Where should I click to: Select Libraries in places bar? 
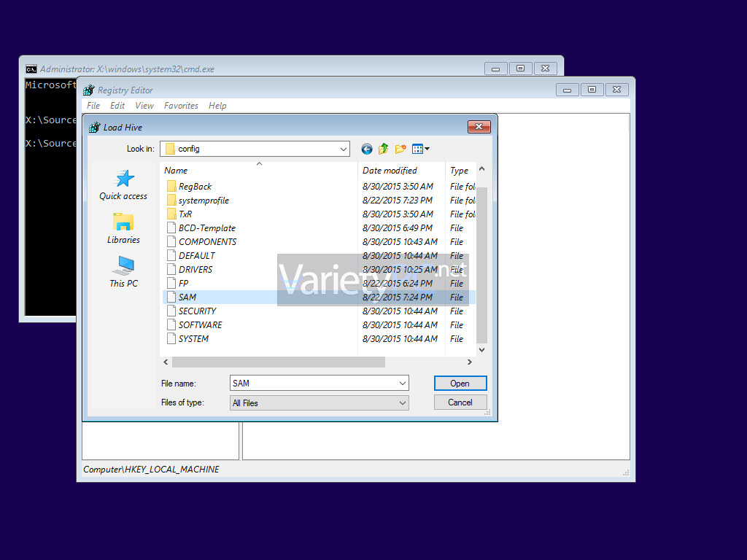pos(123,228)
